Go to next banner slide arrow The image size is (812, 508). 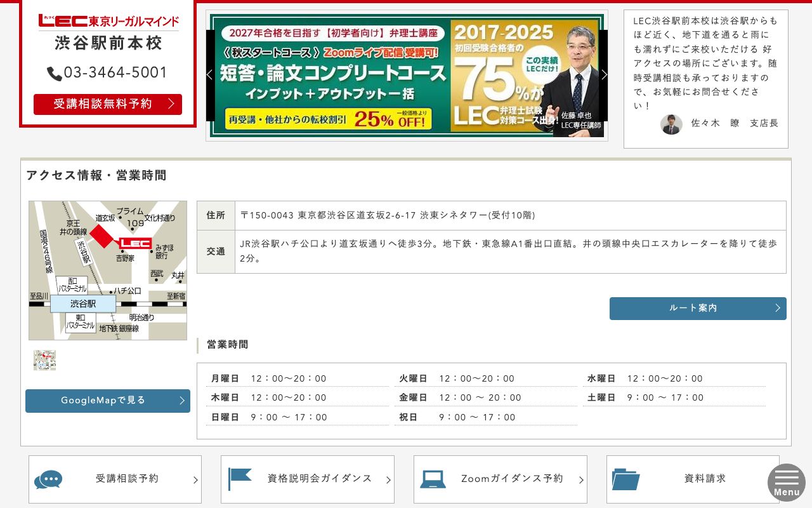[604, 75]
